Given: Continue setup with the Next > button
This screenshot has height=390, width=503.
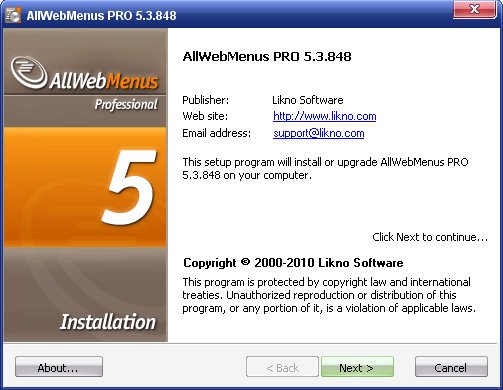Looking at the screenshot, I should coord(357,367).
